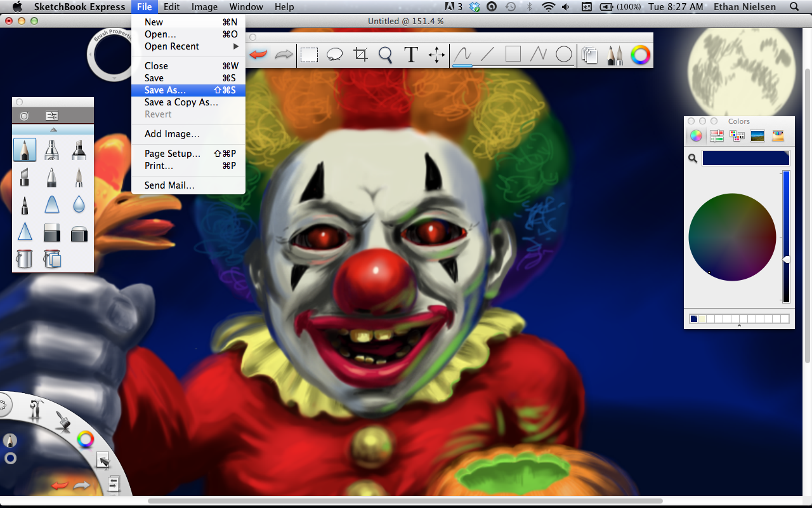
Task: Switch to Color Wheel mode in Colors
Action: 696,135
